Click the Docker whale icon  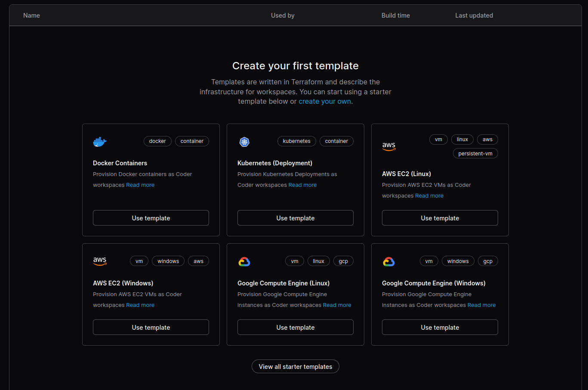(x=100, y=142)
